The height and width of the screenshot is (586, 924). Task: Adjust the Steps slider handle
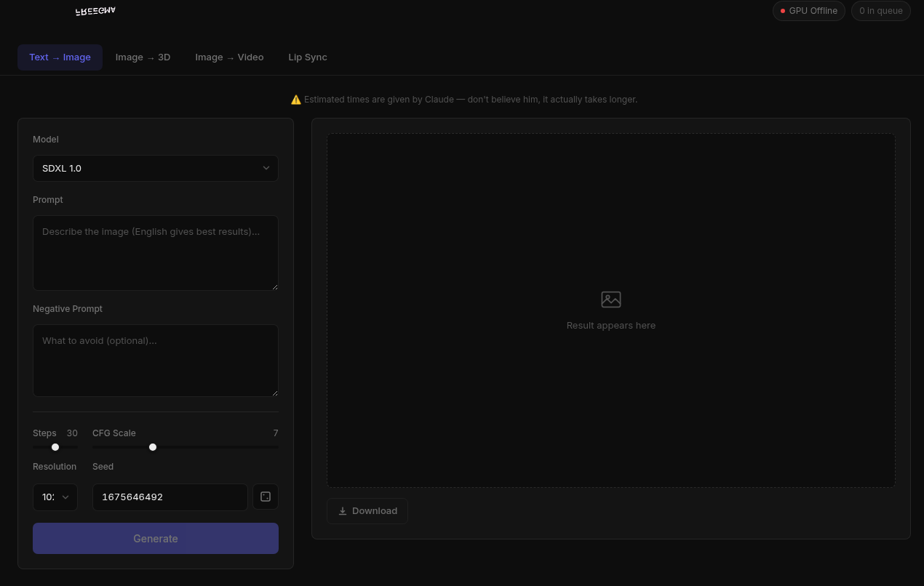(x=55, y=447)
